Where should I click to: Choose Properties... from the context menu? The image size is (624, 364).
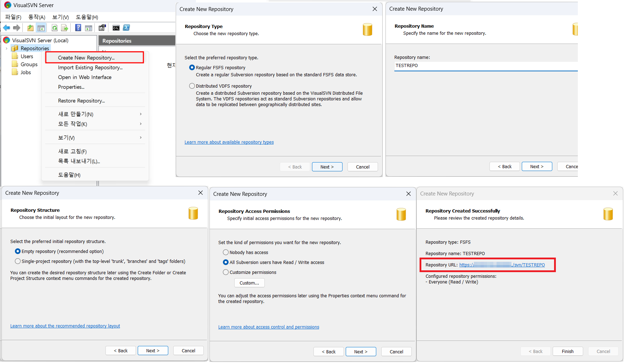94,87
